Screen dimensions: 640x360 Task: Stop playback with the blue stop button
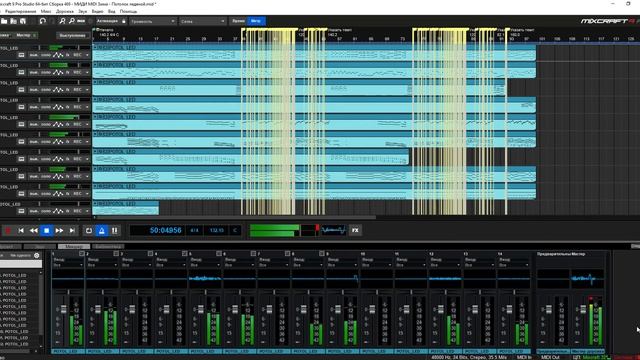[47, 231]
